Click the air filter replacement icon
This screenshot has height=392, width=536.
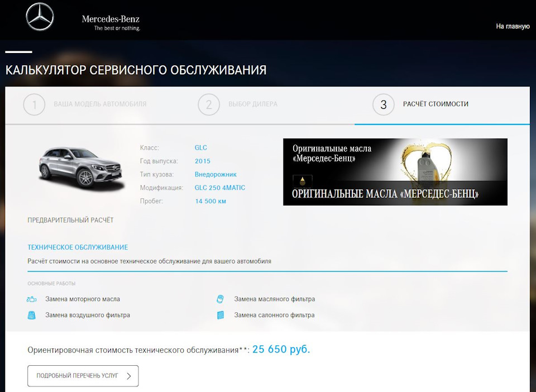(x=31, y=315)
